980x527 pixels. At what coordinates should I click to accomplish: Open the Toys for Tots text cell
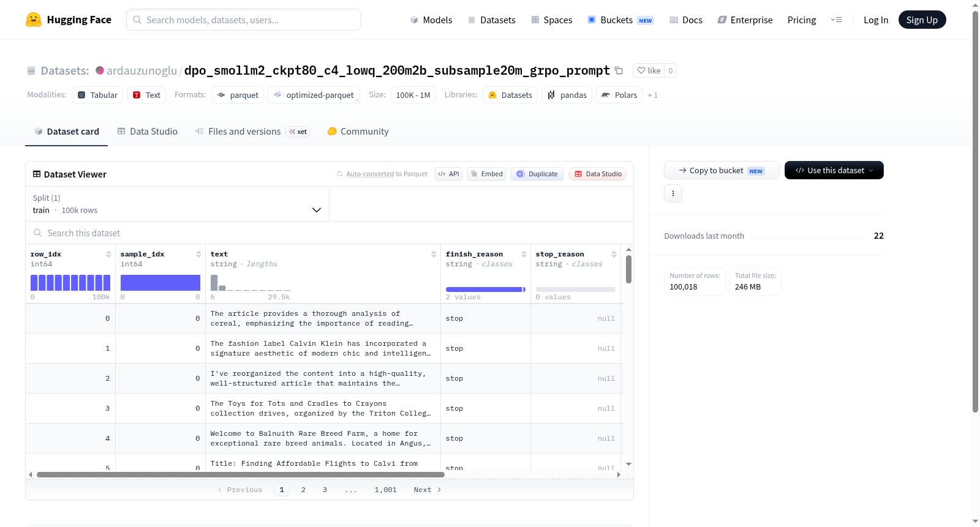point(323,408)
